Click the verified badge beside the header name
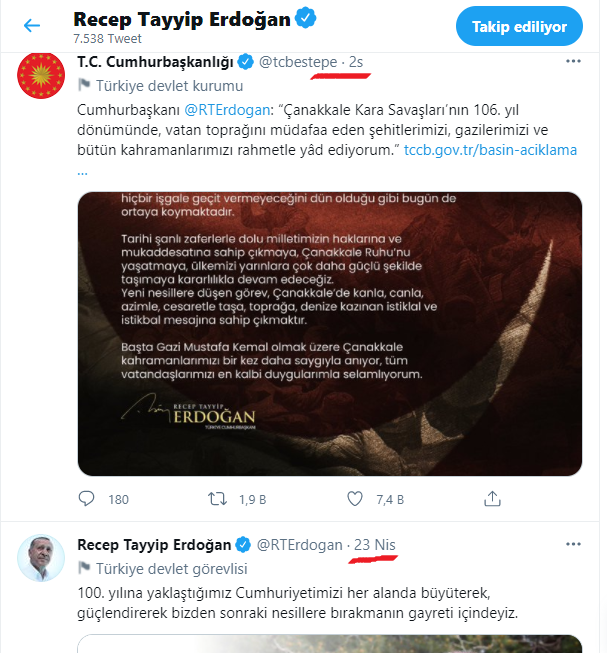Screen dimensions: 607x653 click(307, 18)
